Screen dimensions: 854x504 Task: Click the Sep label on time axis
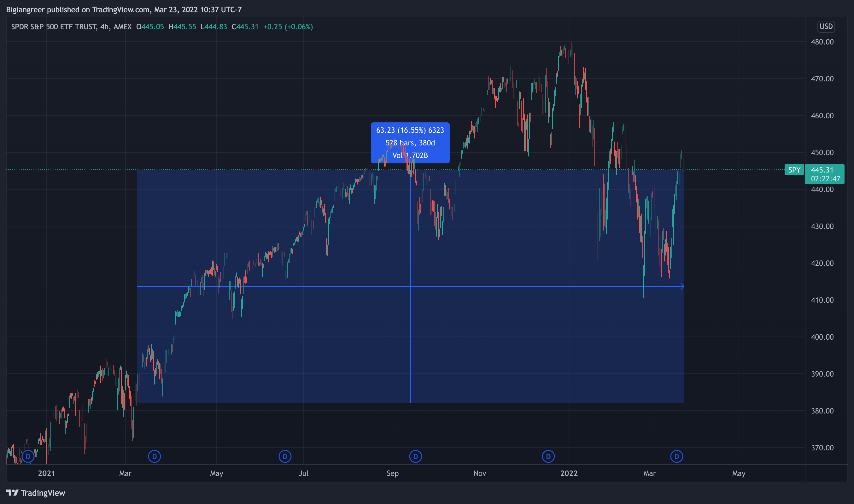pyautogui.click(x=393, y=473)
